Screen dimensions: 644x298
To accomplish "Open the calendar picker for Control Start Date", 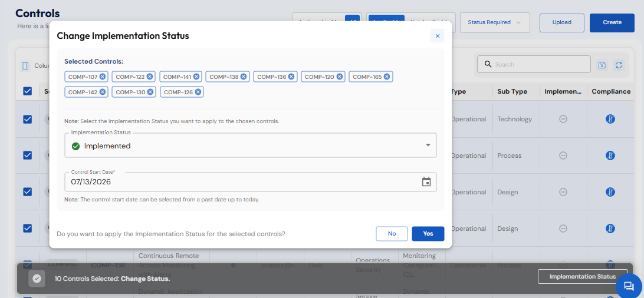I will coord(426,181).
